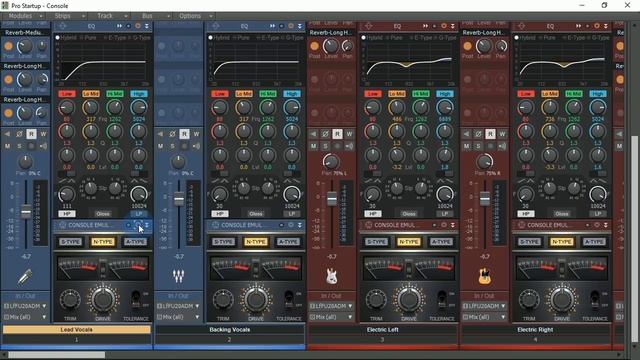This screenshot has height=360, width=640.
Task: Click the Electric Left pan knob
Action: 331,162
